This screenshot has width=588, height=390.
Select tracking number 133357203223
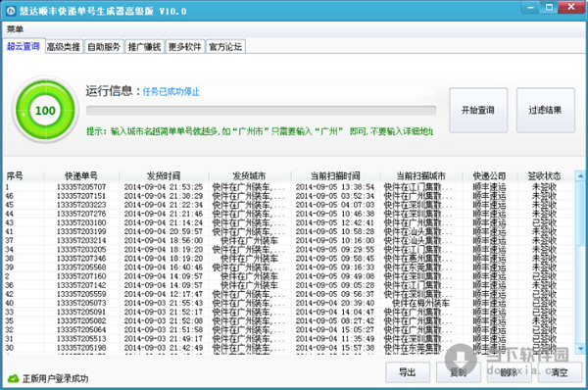81,205
